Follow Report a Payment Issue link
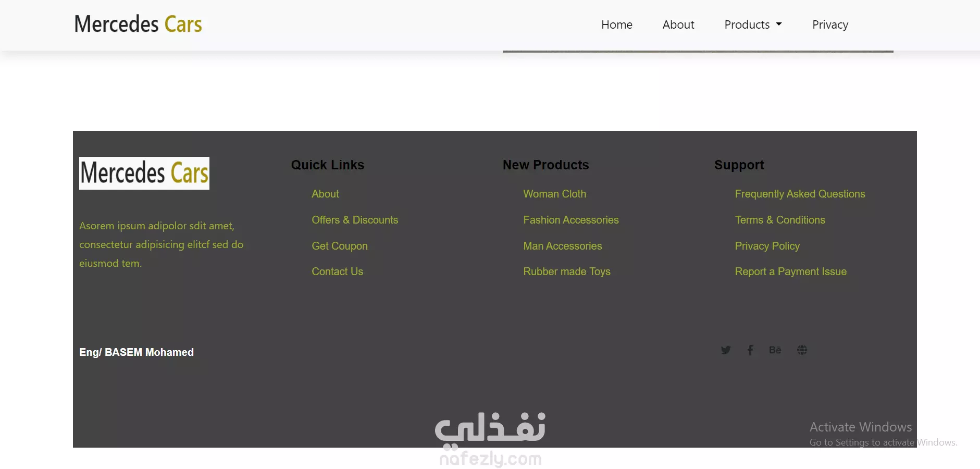This screenshot has height=469, width=980. click(x=790, y=271)
